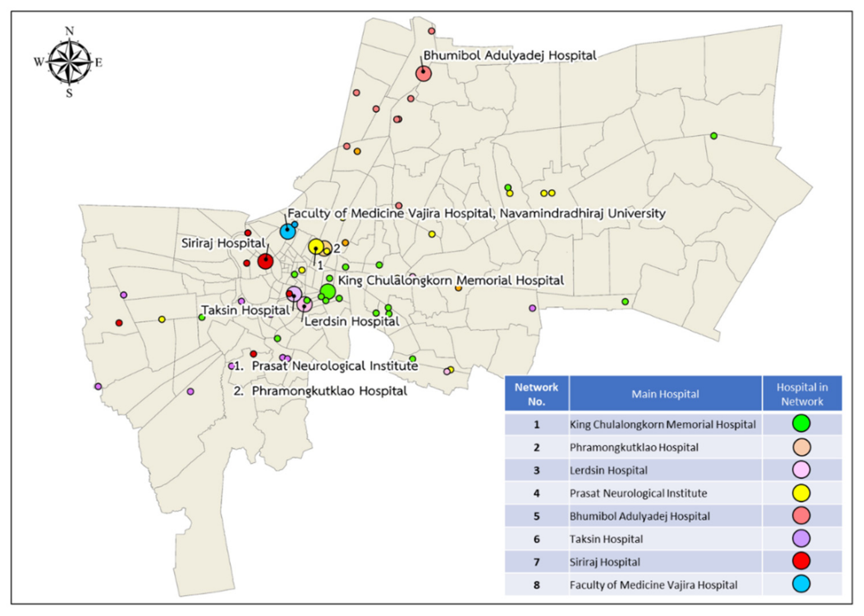
Task: Click the compass rose icon
Action: tap(69, 62)
